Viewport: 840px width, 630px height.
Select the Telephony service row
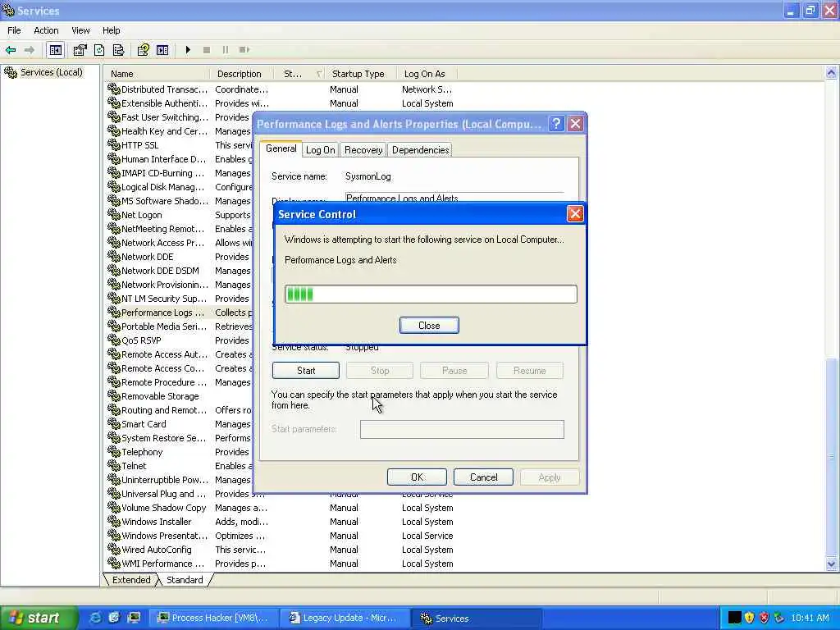pyautogui.click(x=180, y=452)
